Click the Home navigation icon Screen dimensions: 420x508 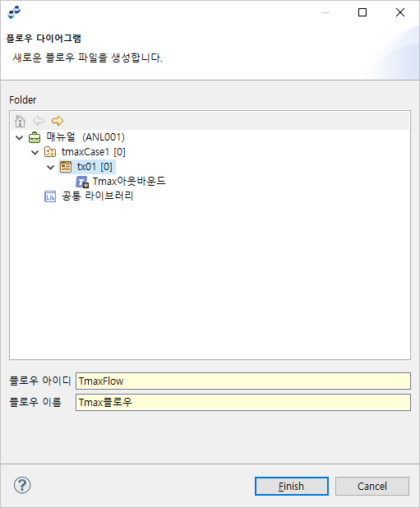tap(20, 121)
